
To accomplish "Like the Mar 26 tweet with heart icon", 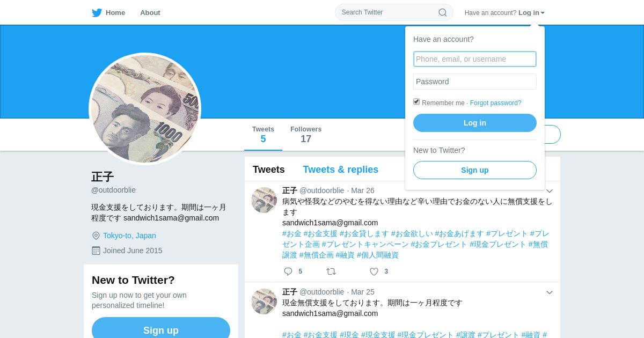I will click(x=374, y=271).
